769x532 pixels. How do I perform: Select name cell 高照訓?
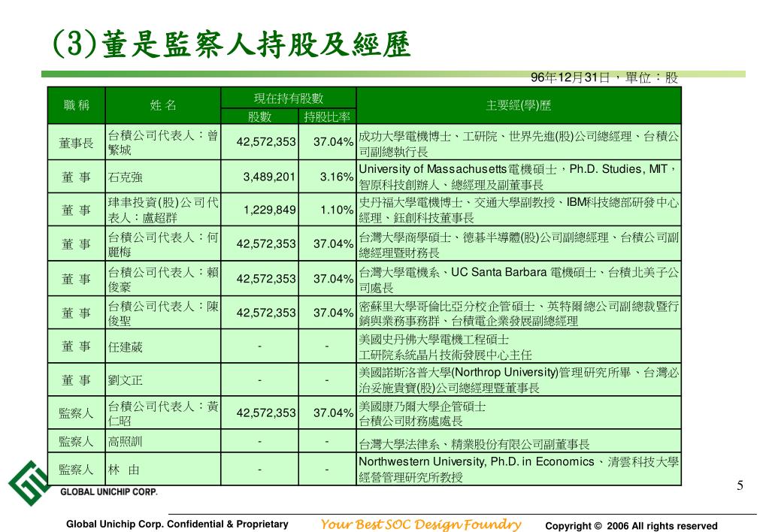click(x=163, y=441)
